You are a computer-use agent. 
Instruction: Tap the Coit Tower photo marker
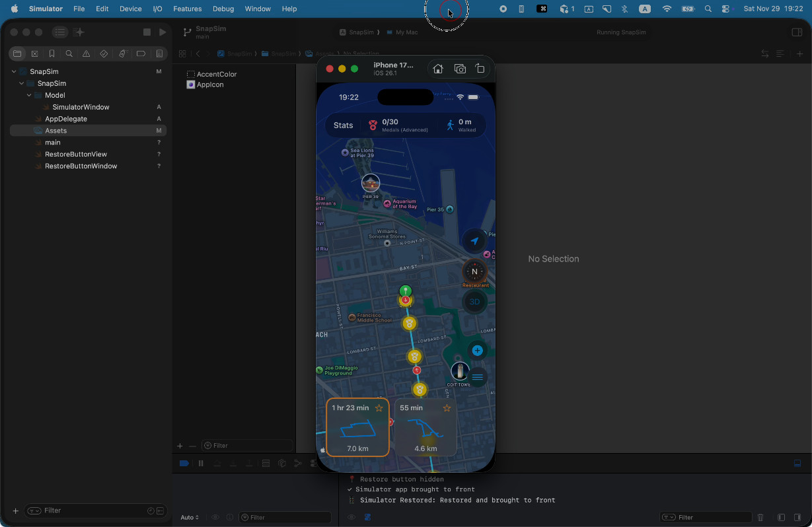(x=460, y=371)
